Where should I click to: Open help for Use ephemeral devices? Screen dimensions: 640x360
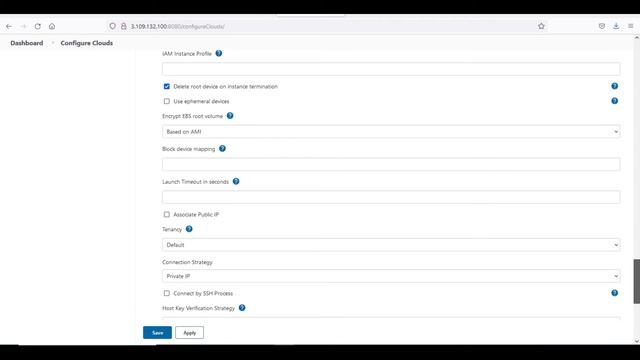tap(614, 101)
